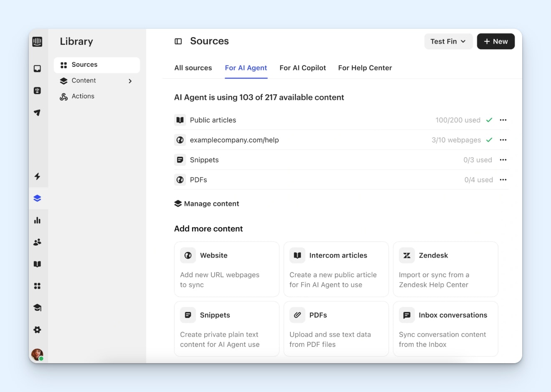Open more options for Snippets row

click(x=503, y=160)
